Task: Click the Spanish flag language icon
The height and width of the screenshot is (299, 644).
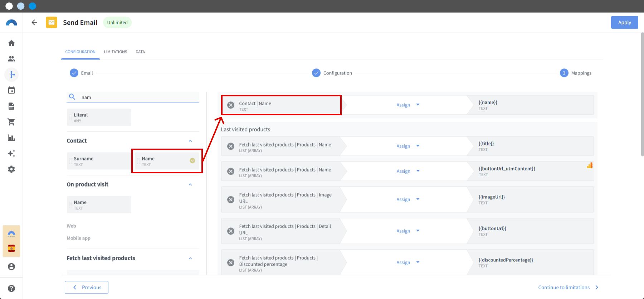Action: click(x=11, y=249)
